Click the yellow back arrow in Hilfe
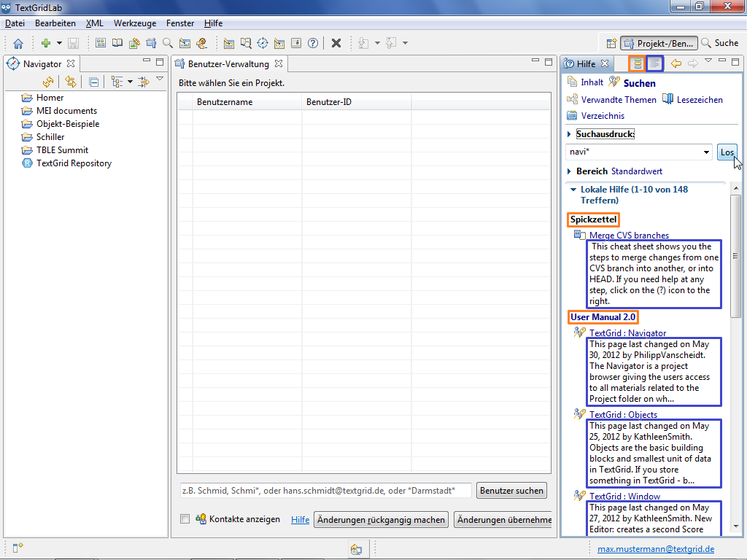Viewport: 747px width, 560px height. (x=676, y=63)
